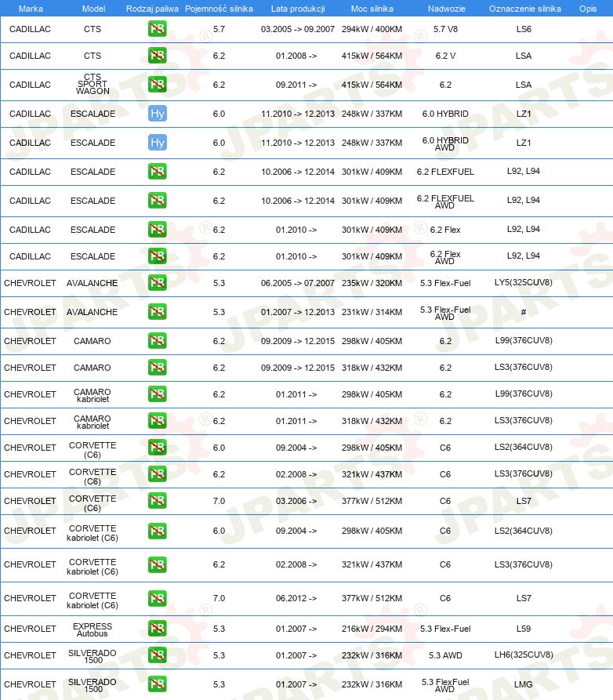Click the 5.3 AWD body cell
This screenshot has height=700, width=613.
(445, 655)
